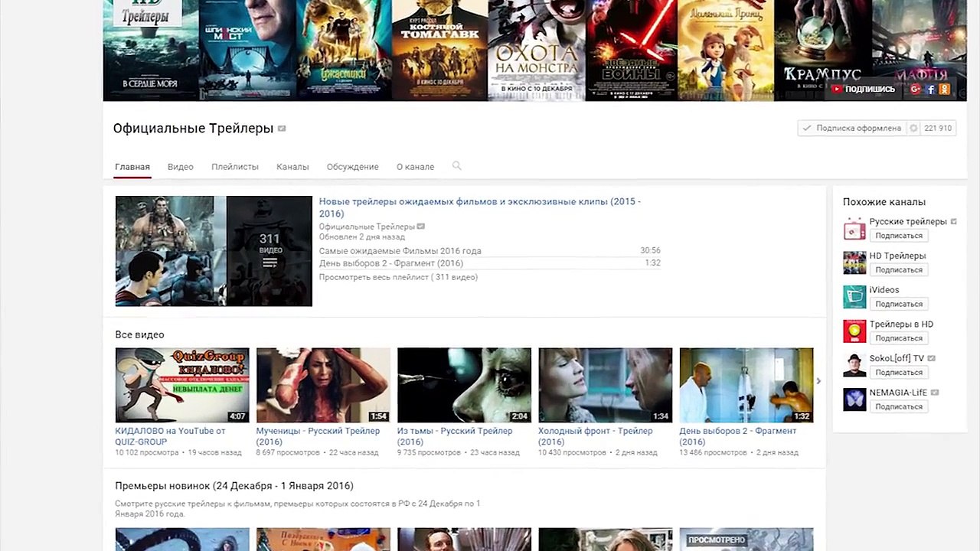Open the Обсуждение tab
Viewport: 980px width, 551px height.
353,167
